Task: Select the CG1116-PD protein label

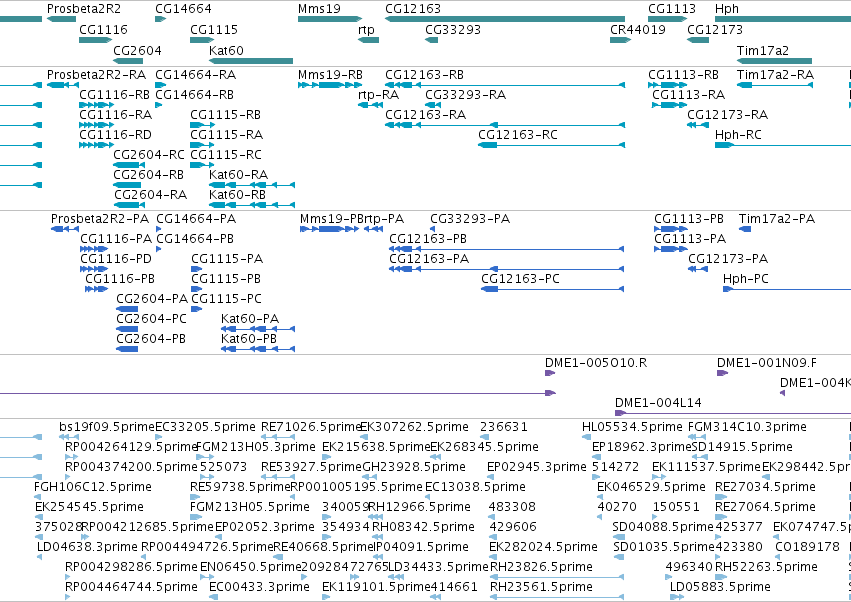Action: [116, 258]
